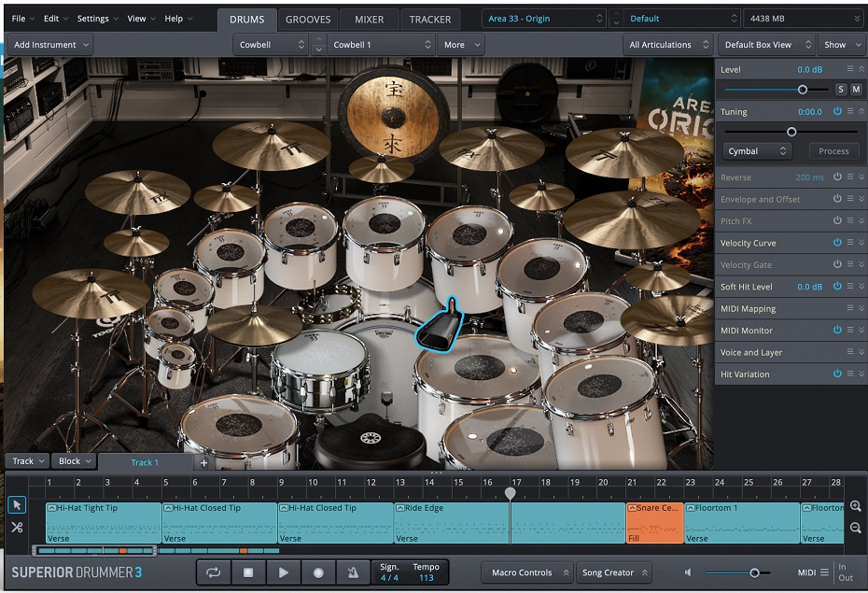Open the Cymbal type dropdown

[x=756, y=150]
